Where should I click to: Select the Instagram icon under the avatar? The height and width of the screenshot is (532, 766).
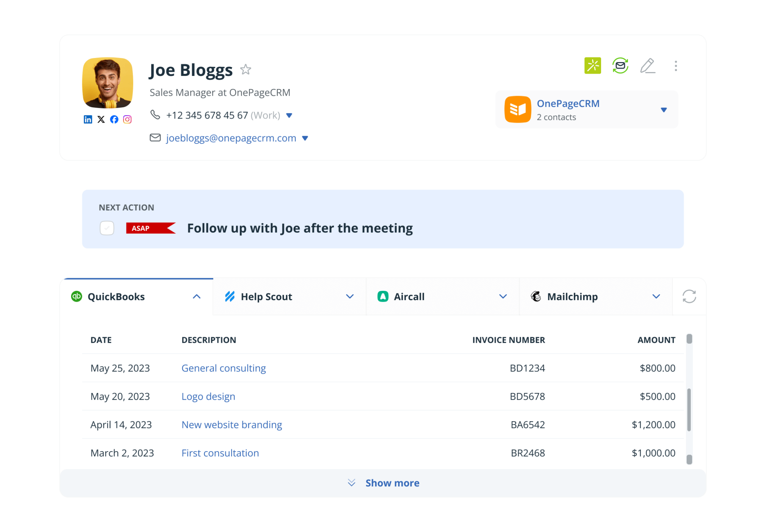127,119
